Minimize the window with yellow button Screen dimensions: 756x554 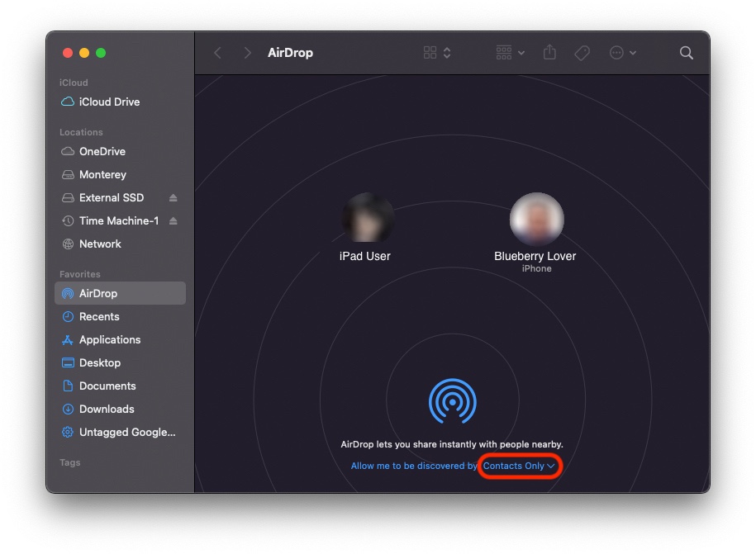coord(84,53)
